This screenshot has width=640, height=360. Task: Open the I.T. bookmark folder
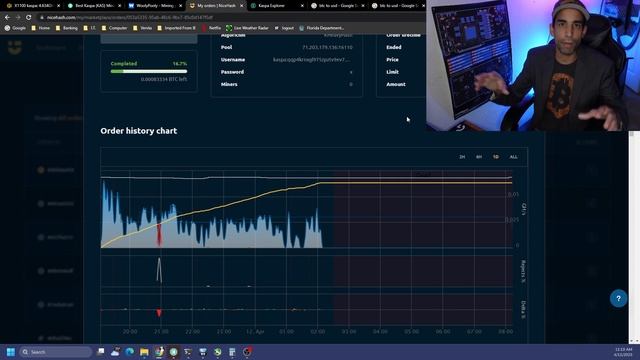pyautogui.click(x=89, y=28)
